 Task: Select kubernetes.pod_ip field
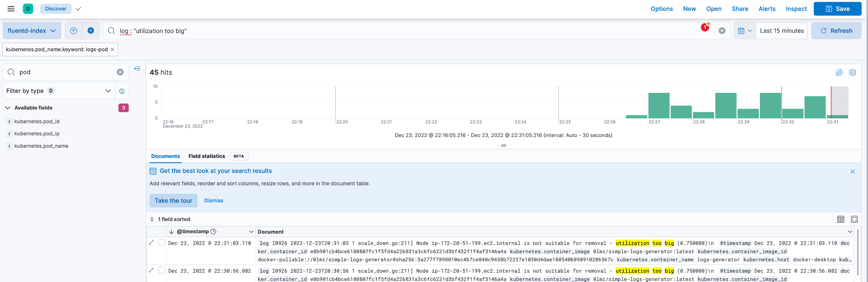tap(37, 134)
